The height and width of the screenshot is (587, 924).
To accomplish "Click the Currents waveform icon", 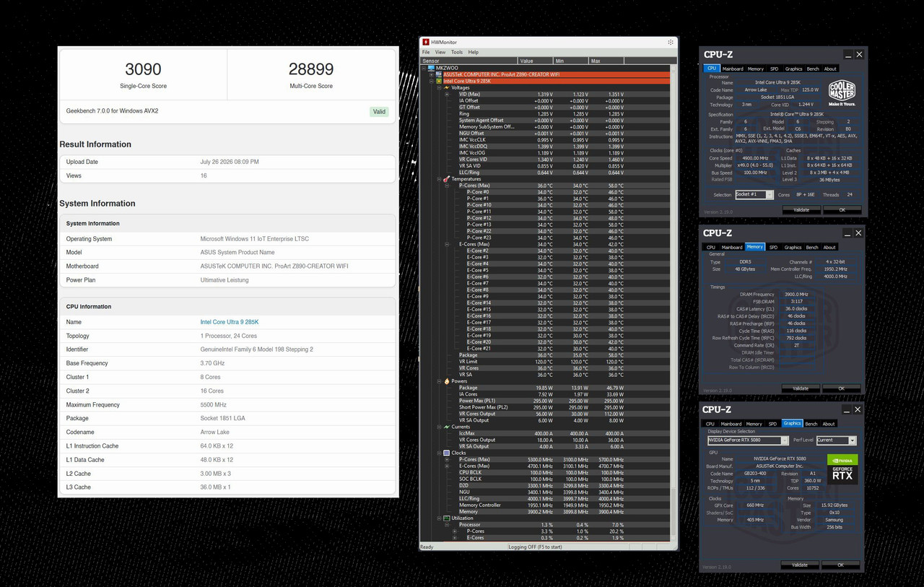I will [447, 427].
